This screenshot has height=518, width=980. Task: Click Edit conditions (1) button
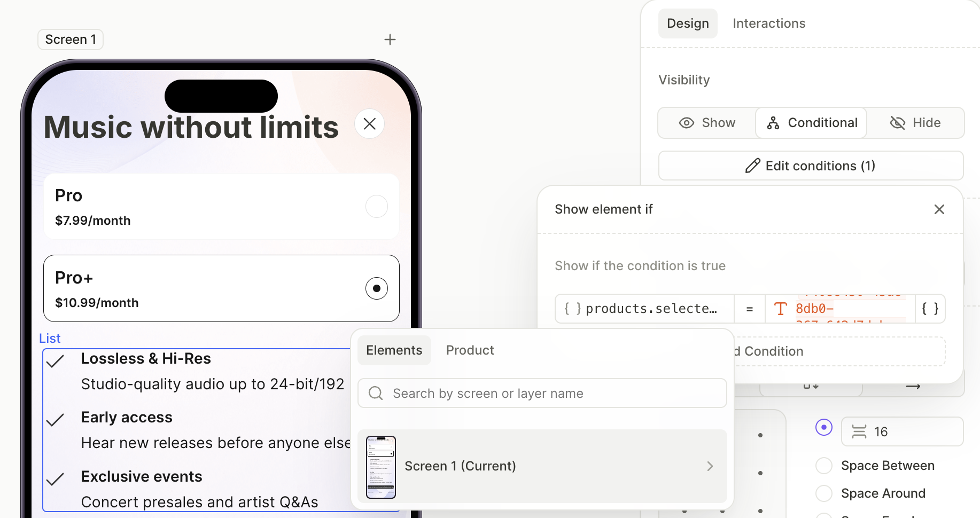pyautogui.click(x=811, y=166)
